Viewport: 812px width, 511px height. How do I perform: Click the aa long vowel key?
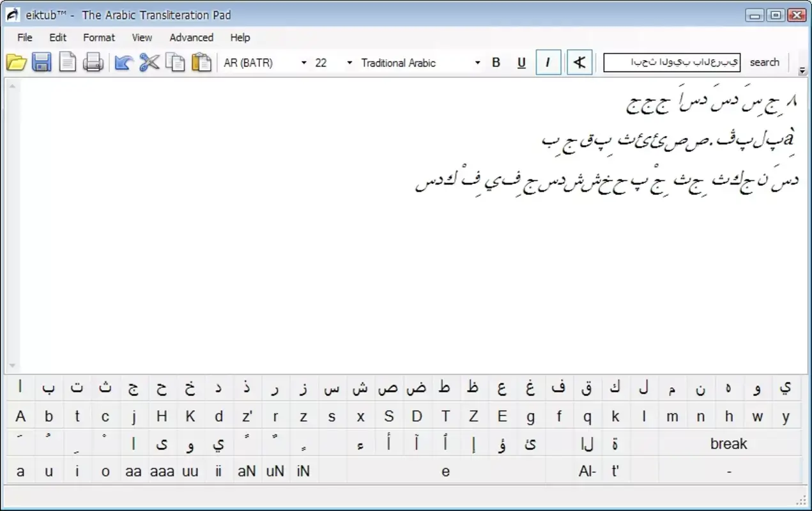pyautogui.click(x=134, y=472)
